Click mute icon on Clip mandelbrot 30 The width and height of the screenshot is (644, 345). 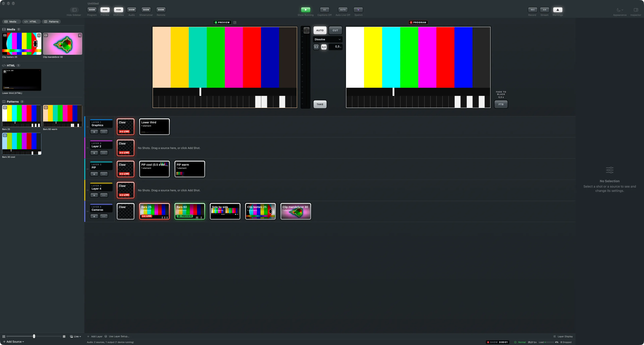(80, 36)
